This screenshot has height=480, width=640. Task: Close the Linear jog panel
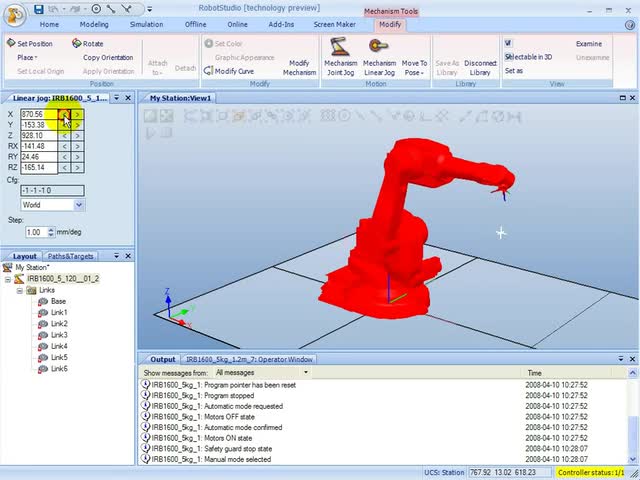click(x=128, y=98)
